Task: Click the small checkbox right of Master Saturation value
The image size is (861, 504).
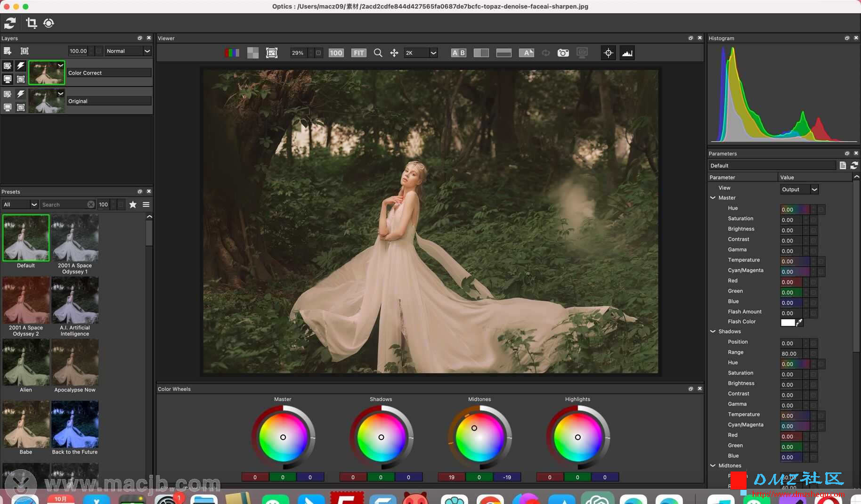Action: (813, 220)
